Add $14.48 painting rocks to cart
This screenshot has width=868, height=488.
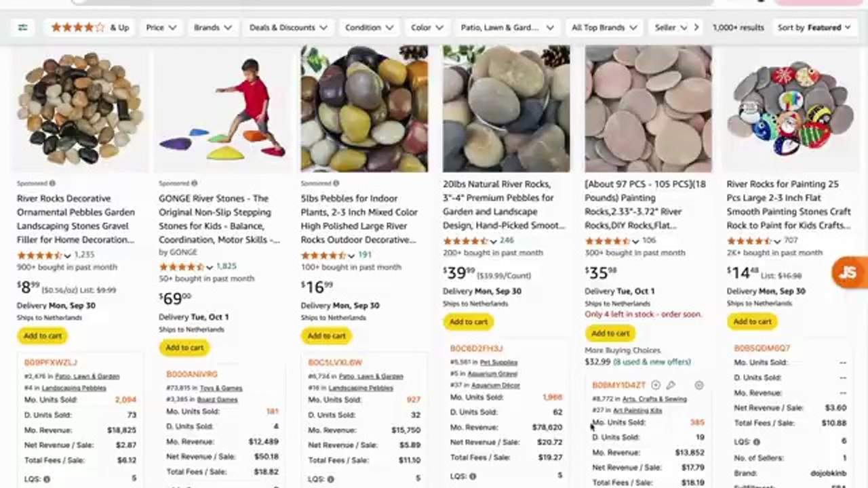pyautogui.click(x=752, y=321)
